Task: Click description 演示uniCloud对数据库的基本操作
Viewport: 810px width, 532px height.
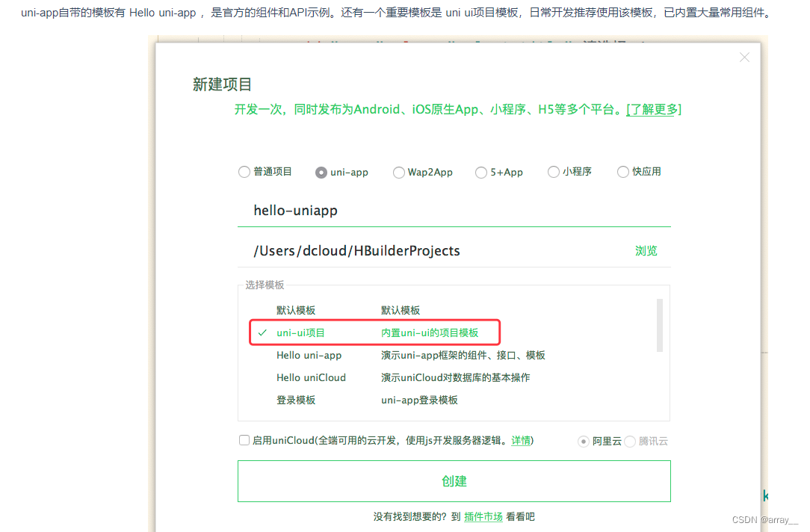Action: click(x=455, y=377)
